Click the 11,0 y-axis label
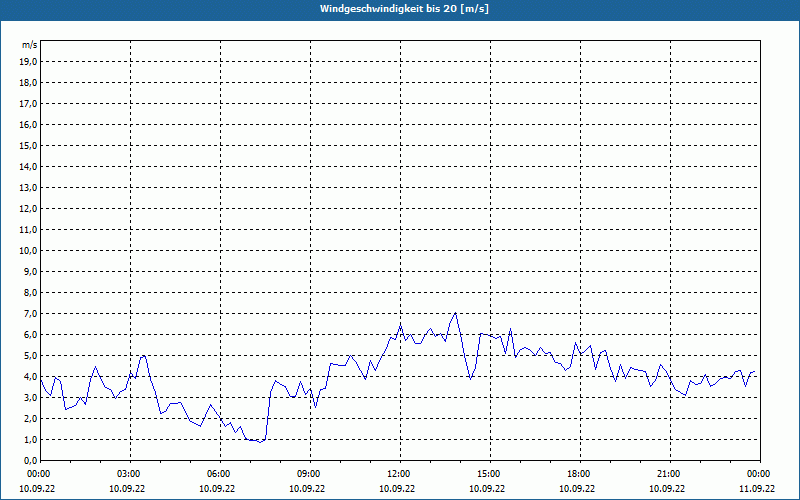This screenshot has width=800, height=500. pyautogui.click(x=29, y=230)
